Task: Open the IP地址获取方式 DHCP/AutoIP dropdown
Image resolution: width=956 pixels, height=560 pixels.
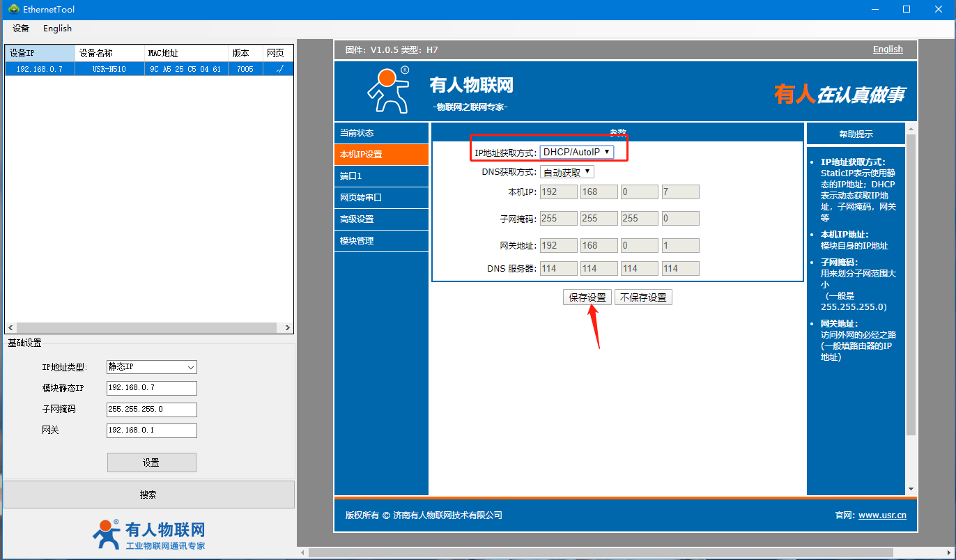Action: [576, 152]
